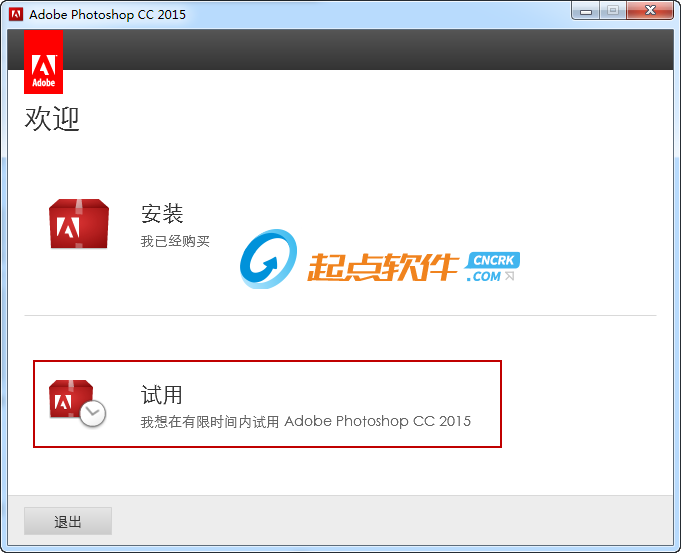Click the 欢迎 welcome heading
The height and width of the screenshot is (553, 681).
[52, 118]
